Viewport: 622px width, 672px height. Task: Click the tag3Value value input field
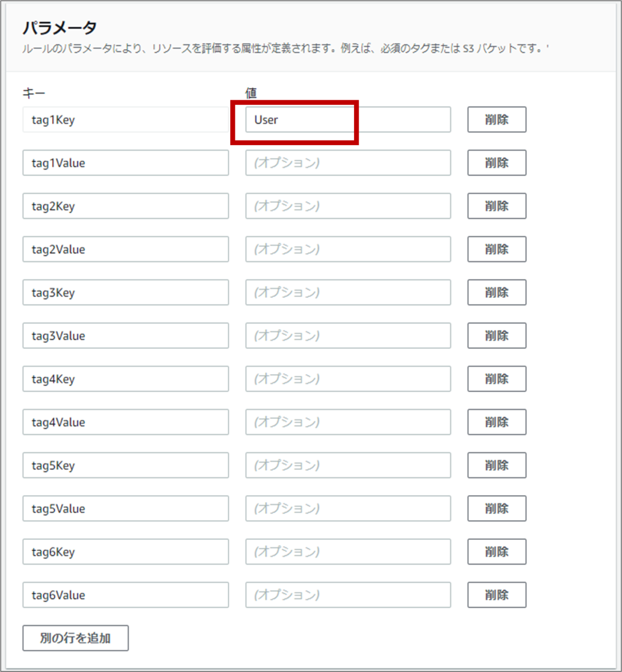coord(348,335)
